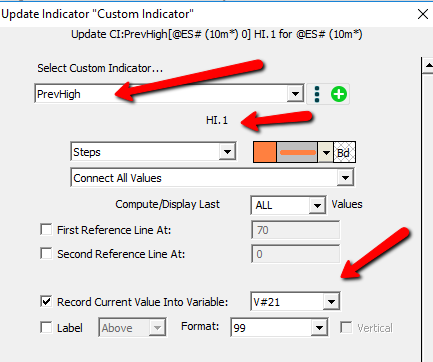Click the scrollbar up arrow
The width and height of the screenshot is (433, 362).
point(428,65)
